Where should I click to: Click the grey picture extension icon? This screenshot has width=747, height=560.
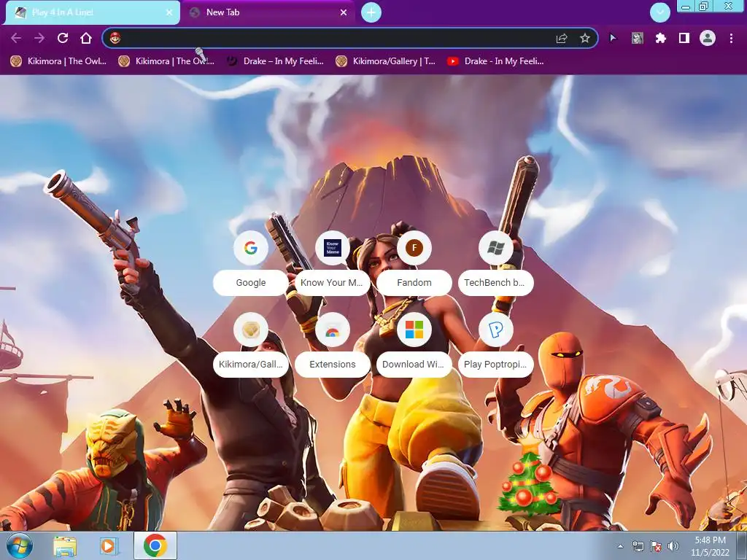pyautogui.click(x=637, y=38)
